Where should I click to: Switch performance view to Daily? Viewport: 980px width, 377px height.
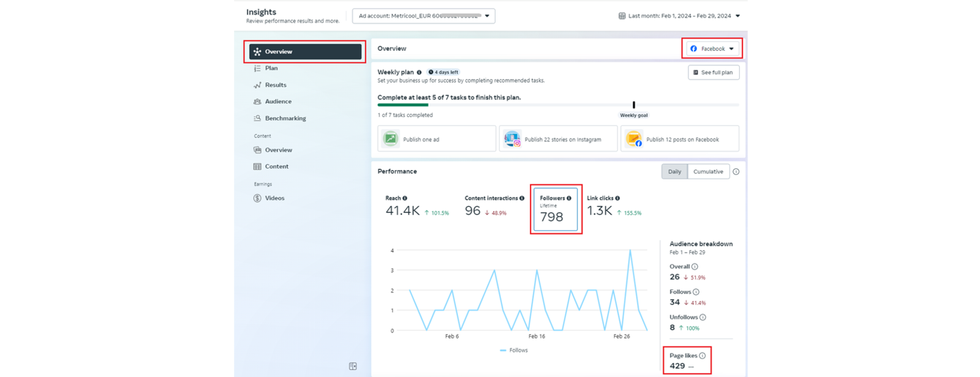pos(674,172)
